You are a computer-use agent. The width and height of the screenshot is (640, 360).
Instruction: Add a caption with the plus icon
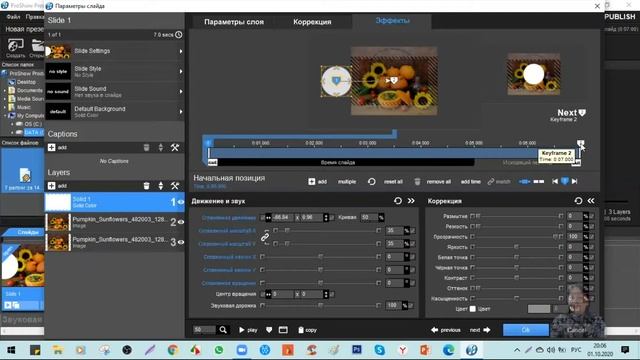pos(51,147)
